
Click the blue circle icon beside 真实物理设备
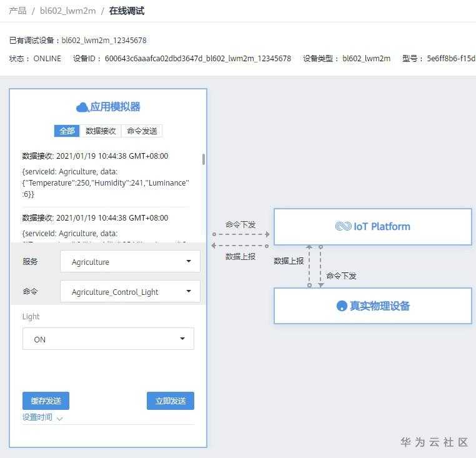[342, 306]
